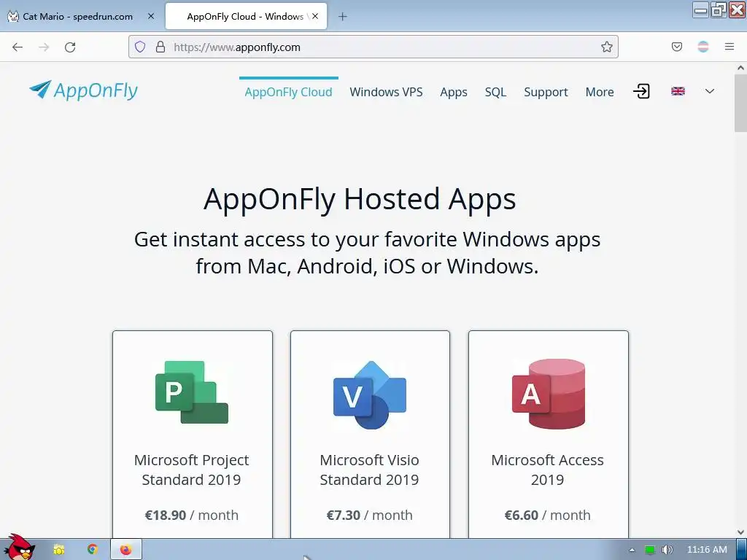Click the address bar URL field
747x560 pixels.
pos(373,47)
